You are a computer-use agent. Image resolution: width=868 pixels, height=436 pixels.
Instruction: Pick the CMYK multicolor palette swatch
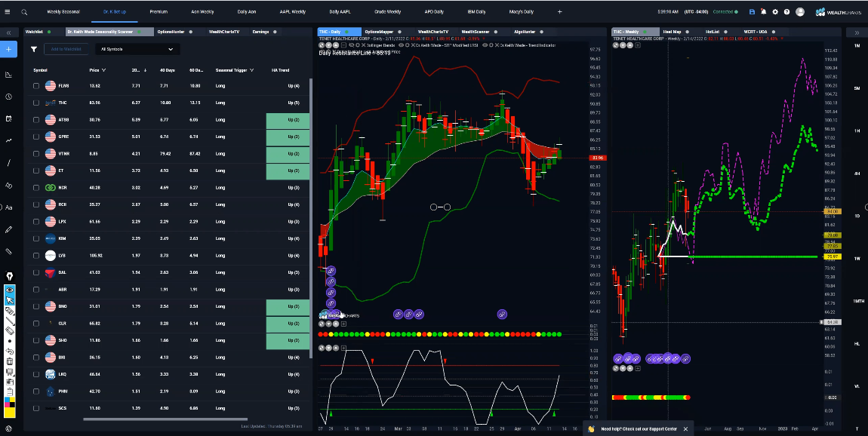tap(9, 401)
